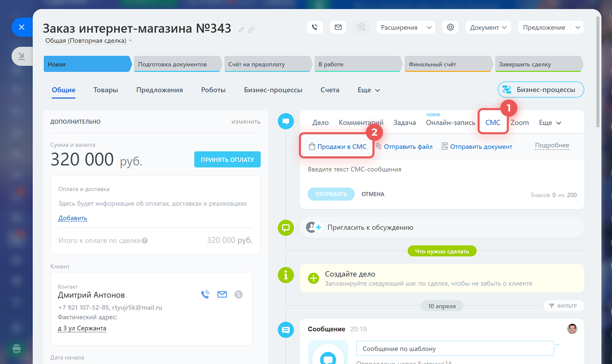
Task: Click Отправить файл with paperclip icon
Action: (x=404, y=146)
